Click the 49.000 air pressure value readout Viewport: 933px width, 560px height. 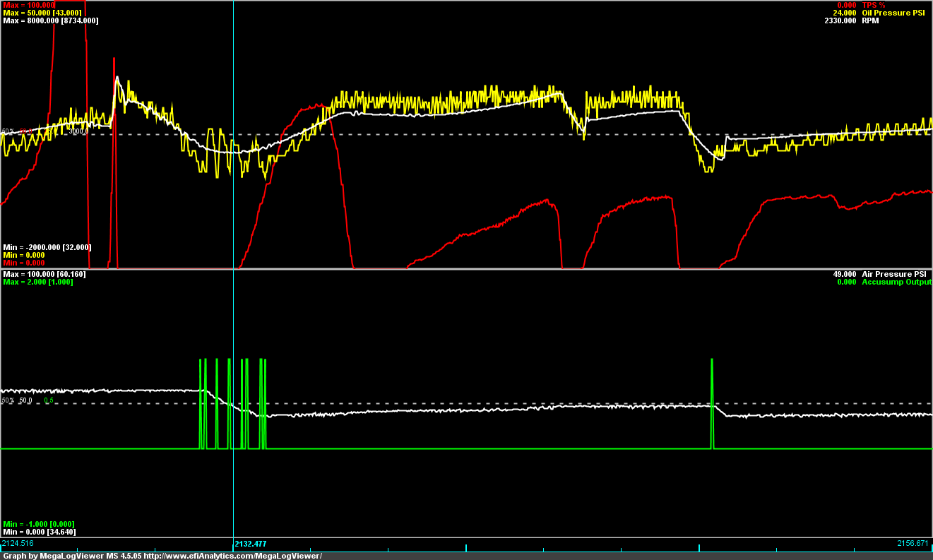coord(845,274)
